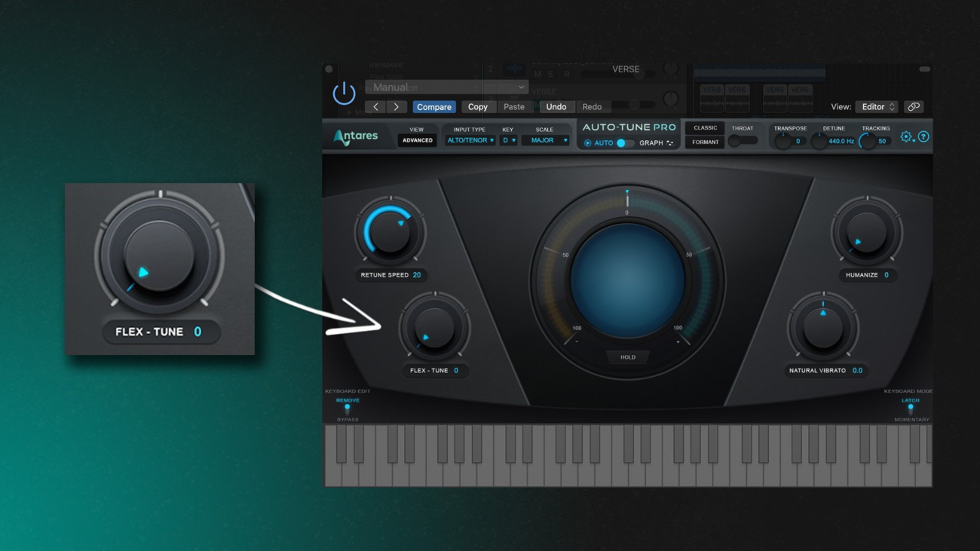This screenshot has width=980, height=551.
Task: Select the Classic mode tab
Action: coord(705,128)
